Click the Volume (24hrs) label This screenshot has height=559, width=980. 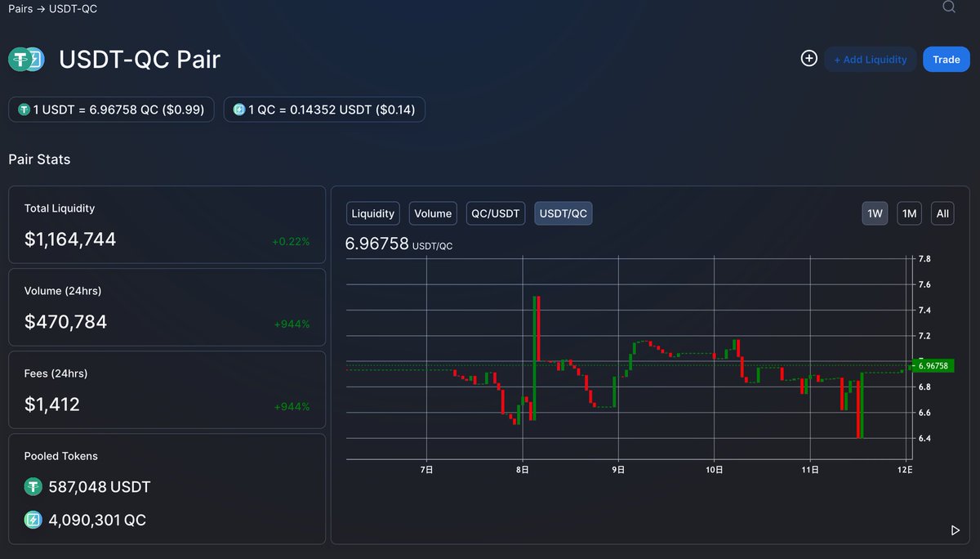click(x=63, y=291)
